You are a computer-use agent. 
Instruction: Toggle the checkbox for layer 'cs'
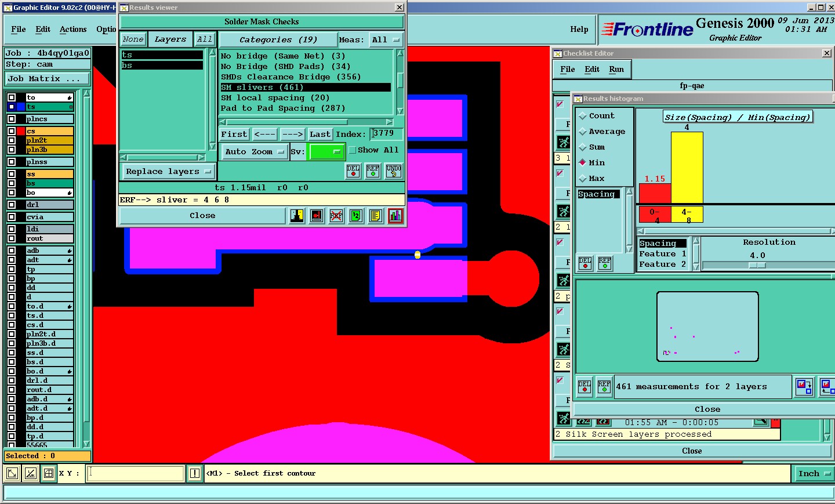12,131
